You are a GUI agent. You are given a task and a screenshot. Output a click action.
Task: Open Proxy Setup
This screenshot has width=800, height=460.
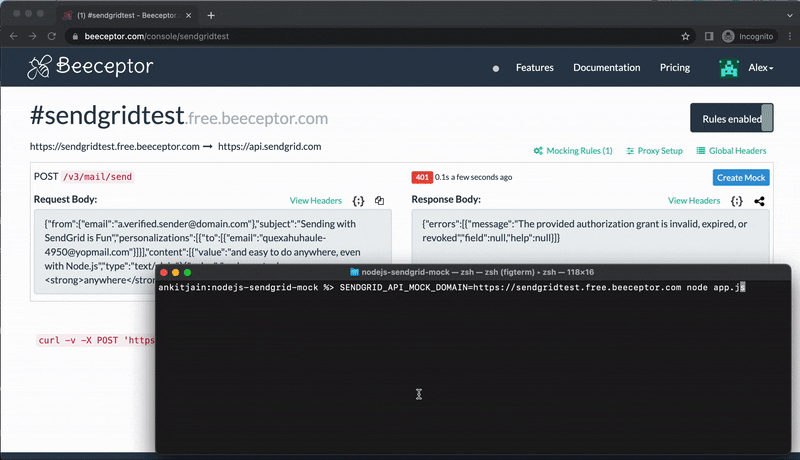654,150
